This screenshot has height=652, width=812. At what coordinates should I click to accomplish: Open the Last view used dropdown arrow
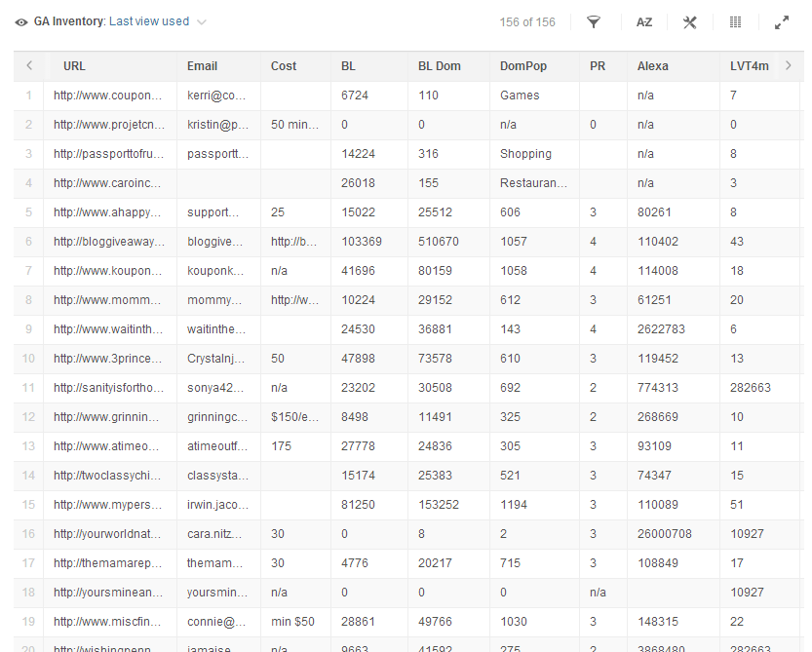[x=202, y=22]
